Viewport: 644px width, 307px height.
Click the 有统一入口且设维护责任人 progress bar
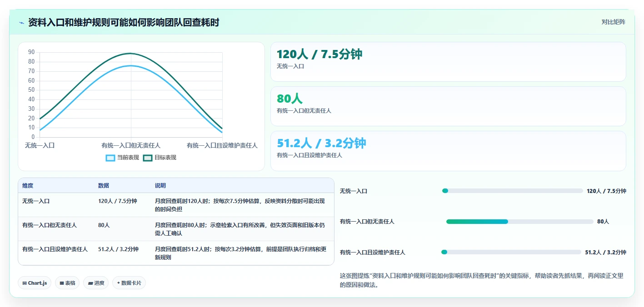(511, 252)
